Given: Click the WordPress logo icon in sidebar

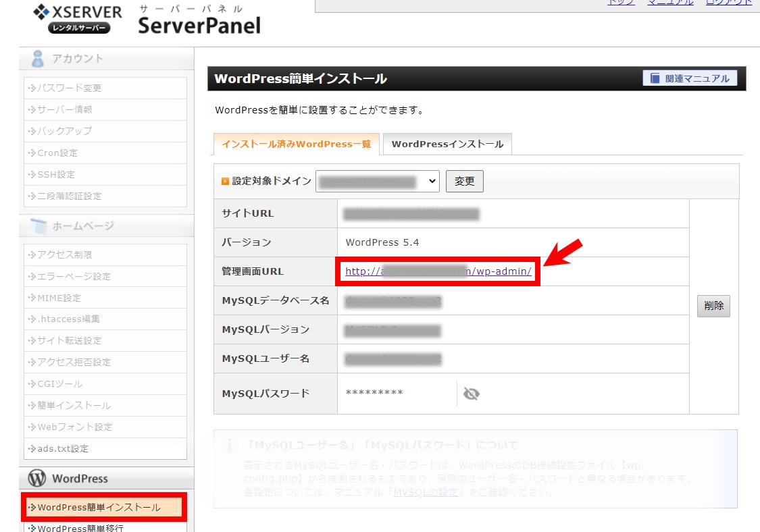Looking at the screenshot, I should tap(36, 479).
